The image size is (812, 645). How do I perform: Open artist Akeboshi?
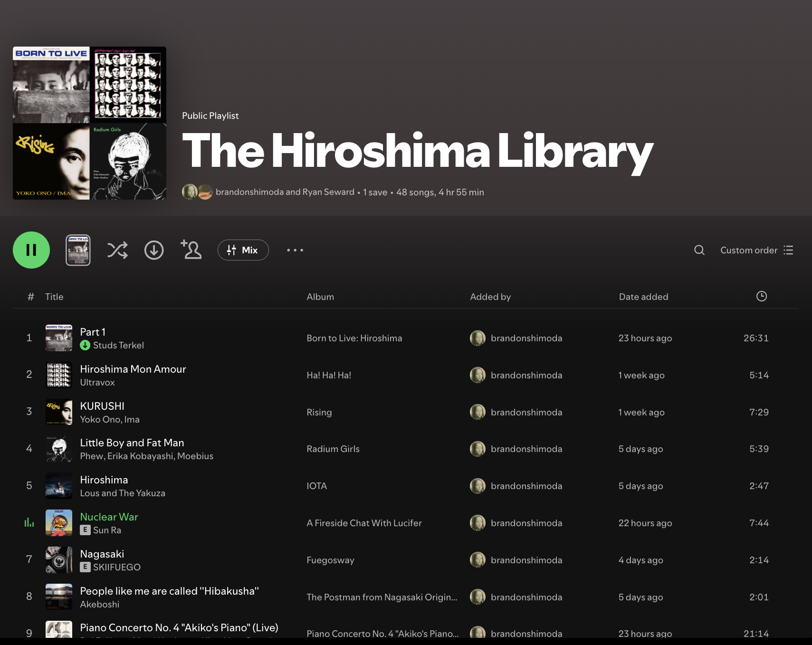click(x=100, y=604)
